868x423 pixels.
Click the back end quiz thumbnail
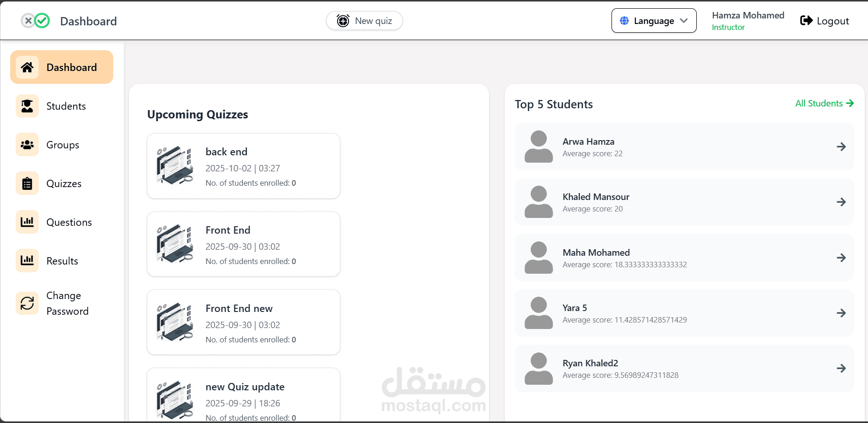click(x=175, y=166)
